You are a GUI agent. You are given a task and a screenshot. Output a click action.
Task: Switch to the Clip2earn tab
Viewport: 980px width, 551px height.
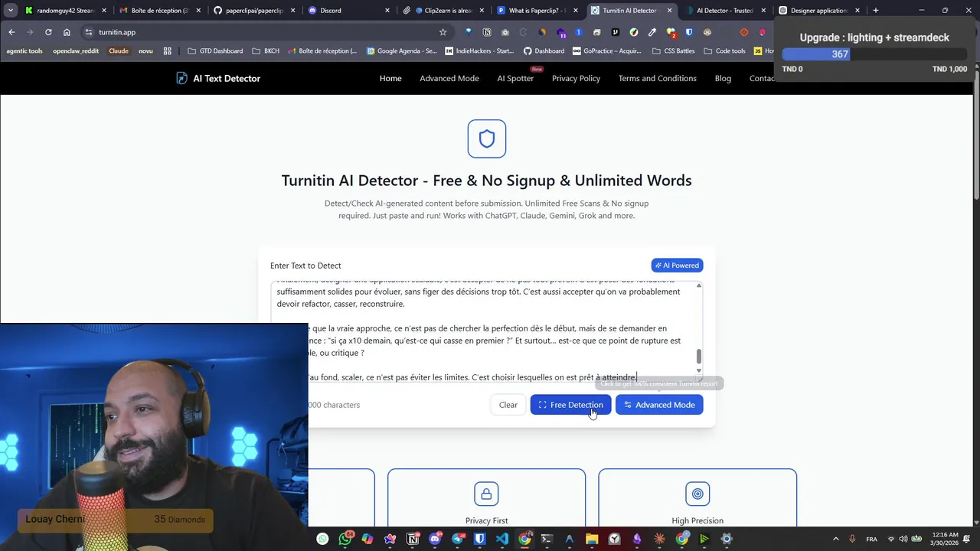pos(443,11)
